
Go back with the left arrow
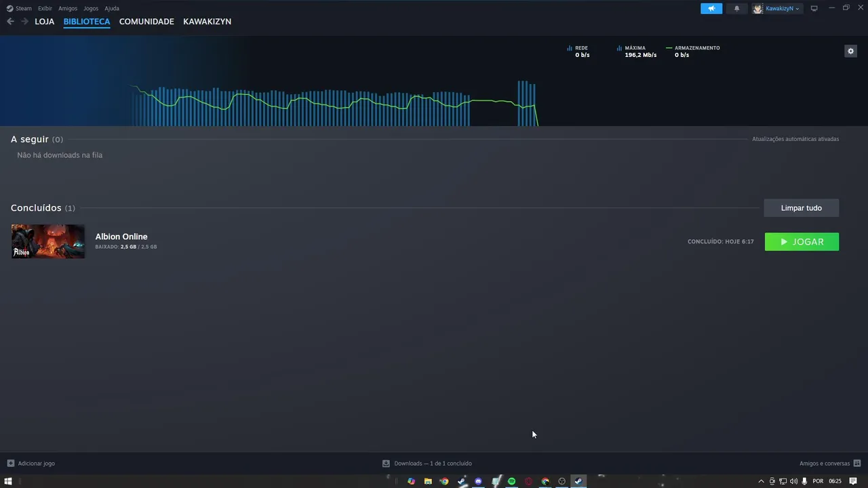10,22
